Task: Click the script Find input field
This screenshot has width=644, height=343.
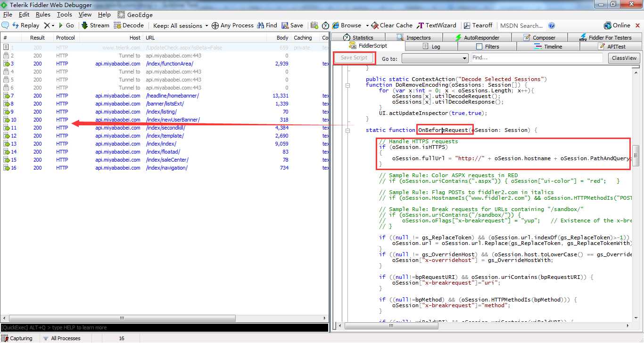Action: pos(537,57)
